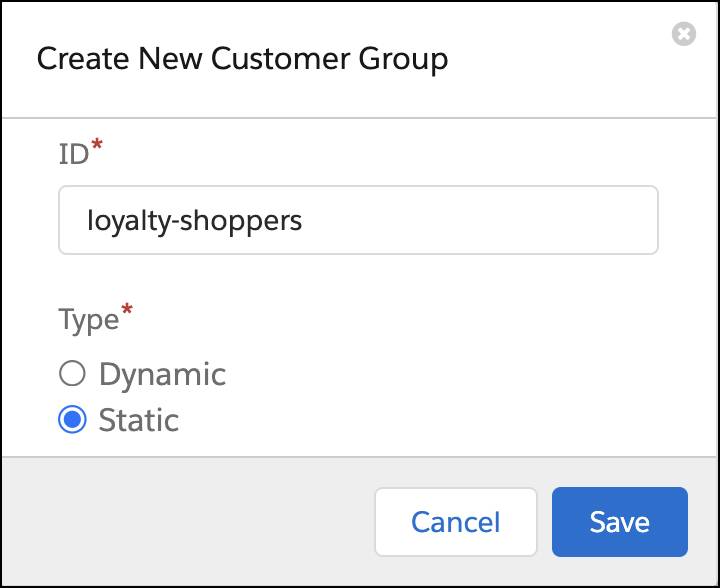This screenshot has width=720, height=588.
Task: Click the dialog title Create New Customer Group
Action: pyautogui.click(x=242, y=59)
